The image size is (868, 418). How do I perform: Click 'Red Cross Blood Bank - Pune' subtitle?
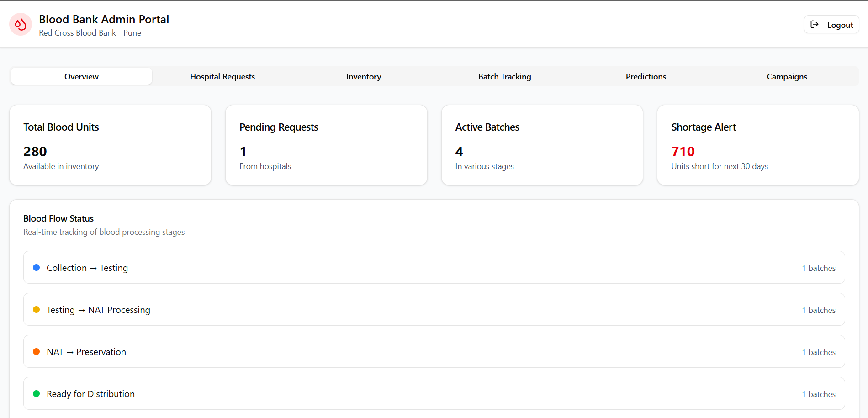pyautogui.click(x=90, y=33)
